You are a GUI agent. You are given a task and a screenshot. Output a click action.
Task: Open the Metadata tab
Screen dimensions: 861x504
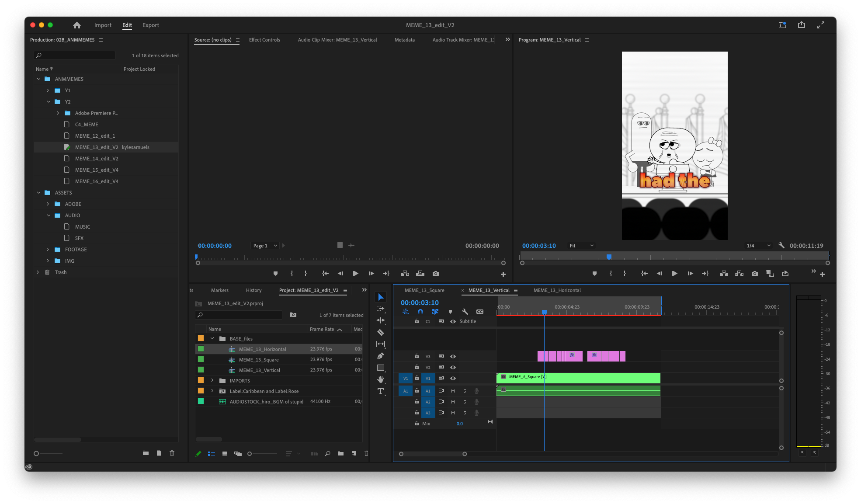click(x=405, y=40)
